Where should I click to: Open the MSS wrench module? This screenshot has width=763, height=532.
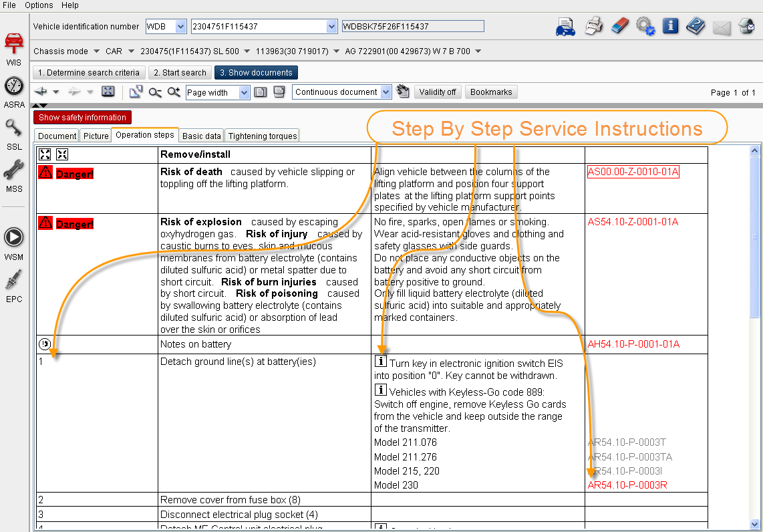13,176
